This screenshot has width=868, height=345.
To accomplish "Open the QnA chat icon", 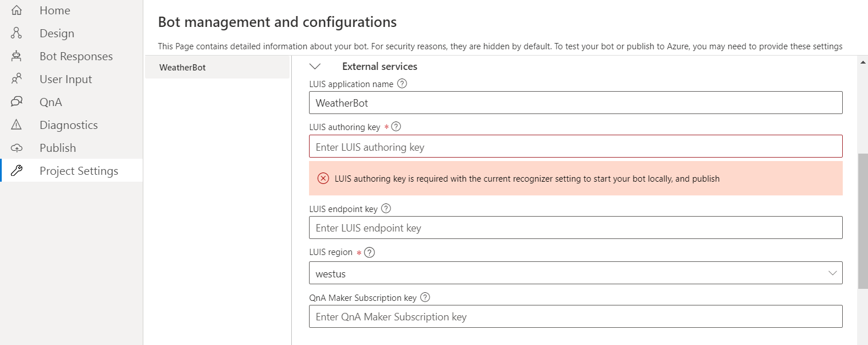I will coord(17,102).
